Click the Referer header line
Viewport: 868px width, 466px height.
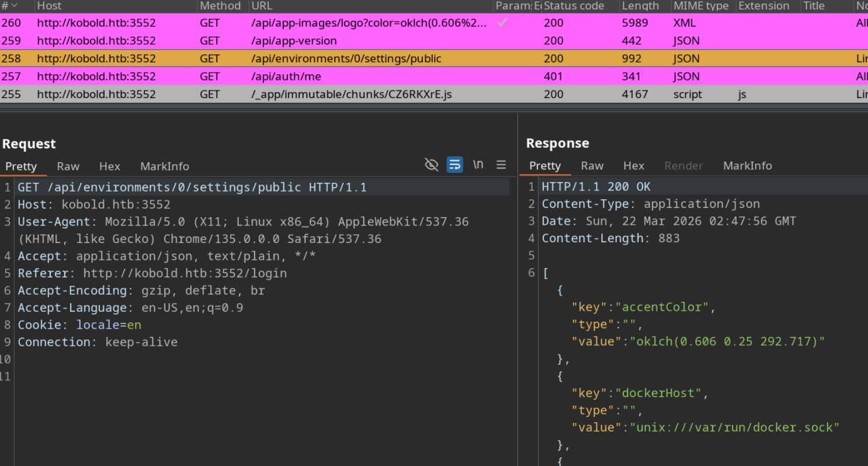[152, 273]
